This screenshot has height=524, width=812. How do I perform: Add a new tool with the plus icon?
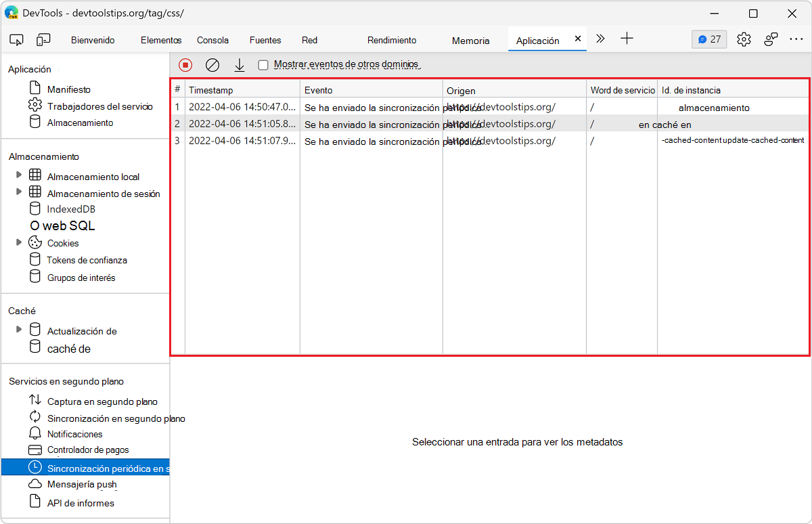coord(627,39)
